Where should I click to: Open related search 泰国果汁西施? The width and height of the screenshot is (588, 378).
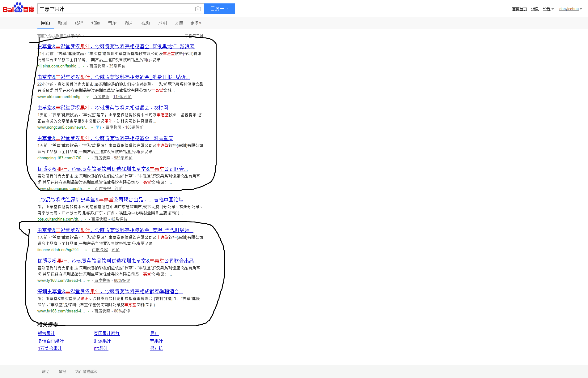107,333
